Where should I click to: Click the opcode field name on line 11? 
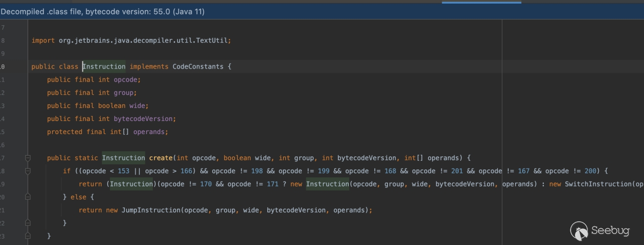coord(126,80)
